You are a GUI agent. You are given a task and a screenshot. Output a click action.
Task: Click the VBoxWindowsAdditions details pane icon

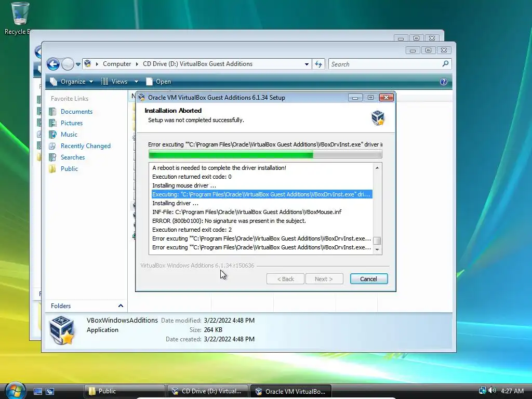62,330
